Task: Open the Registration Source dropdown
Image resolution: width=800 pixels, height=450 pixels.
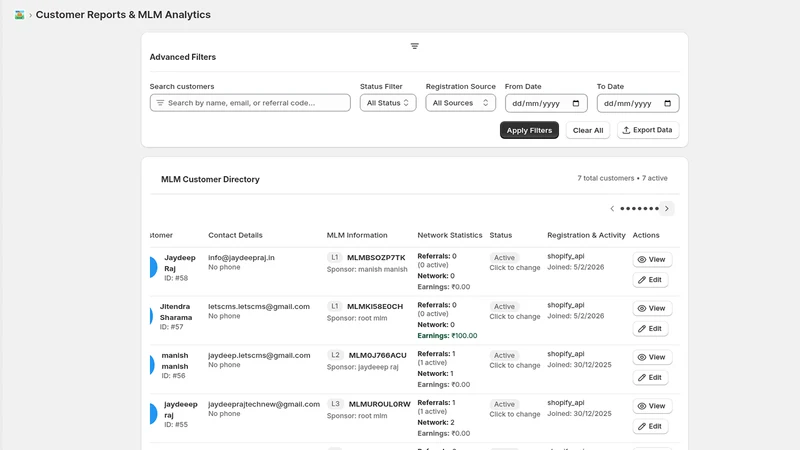Action: coord(460,103)
